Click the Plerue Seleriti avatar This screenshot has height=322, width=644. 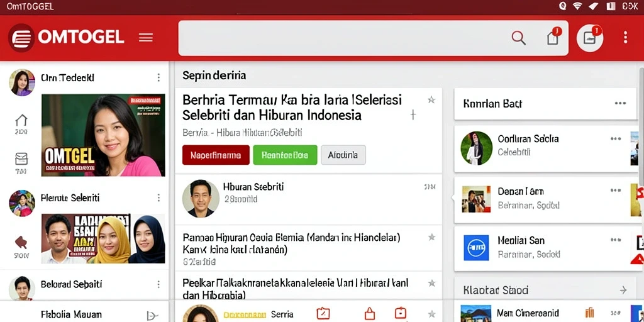22,203
